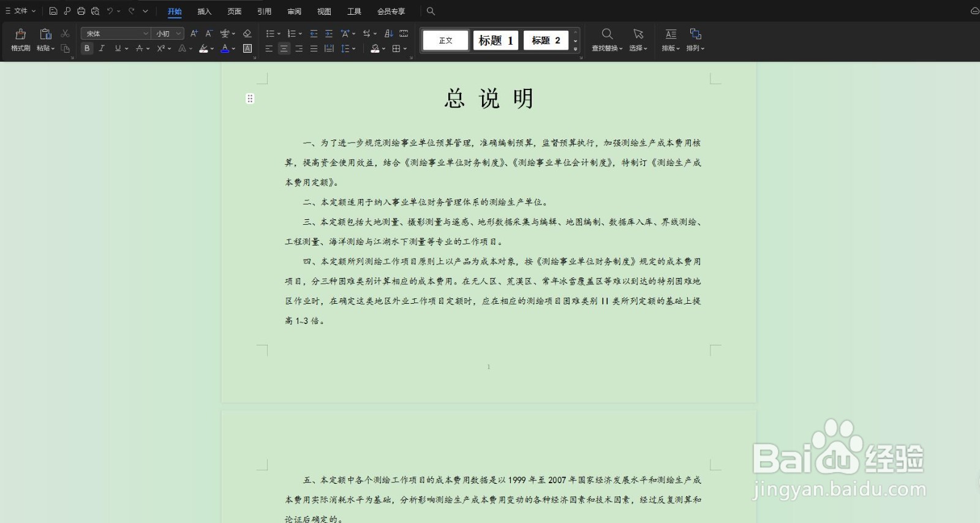
Task: Open the 选择 selection menu
Action: [638, 40]
